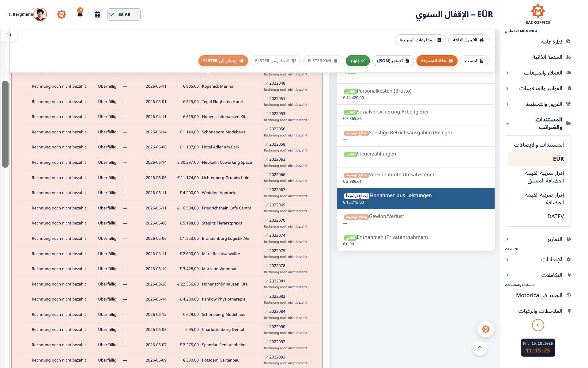Click the overview gauge icon next to نظرة عامة
The image size is (588, 368).
pos(568,41)
